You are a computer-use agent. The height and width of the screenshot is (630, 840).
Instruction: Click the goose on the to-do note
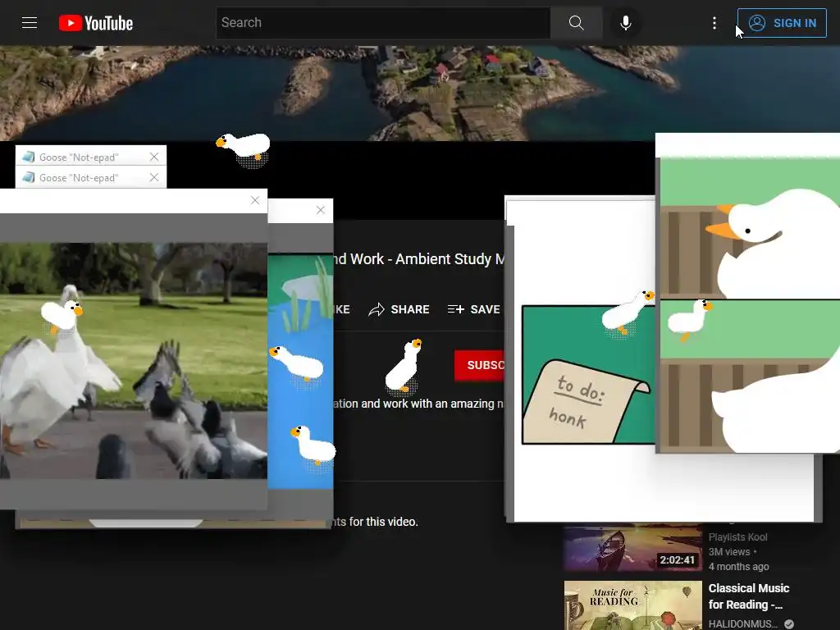[628, 313]
